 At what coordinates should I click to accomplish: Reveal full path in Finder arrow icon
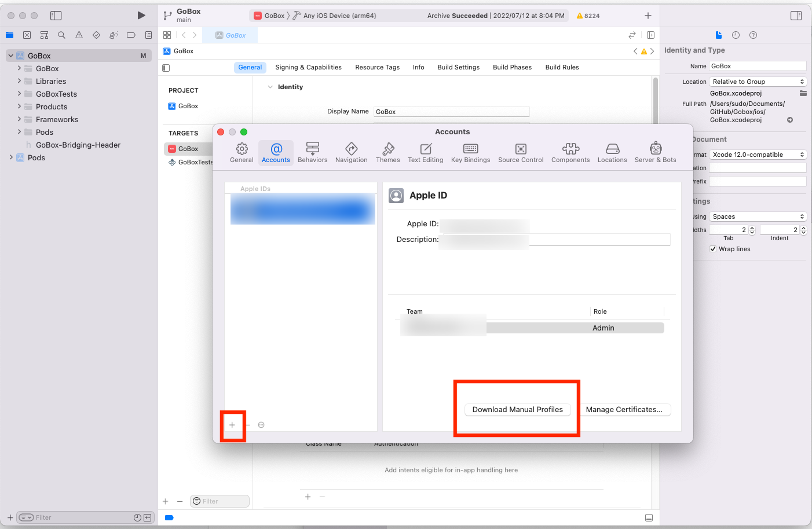point(789,120)
